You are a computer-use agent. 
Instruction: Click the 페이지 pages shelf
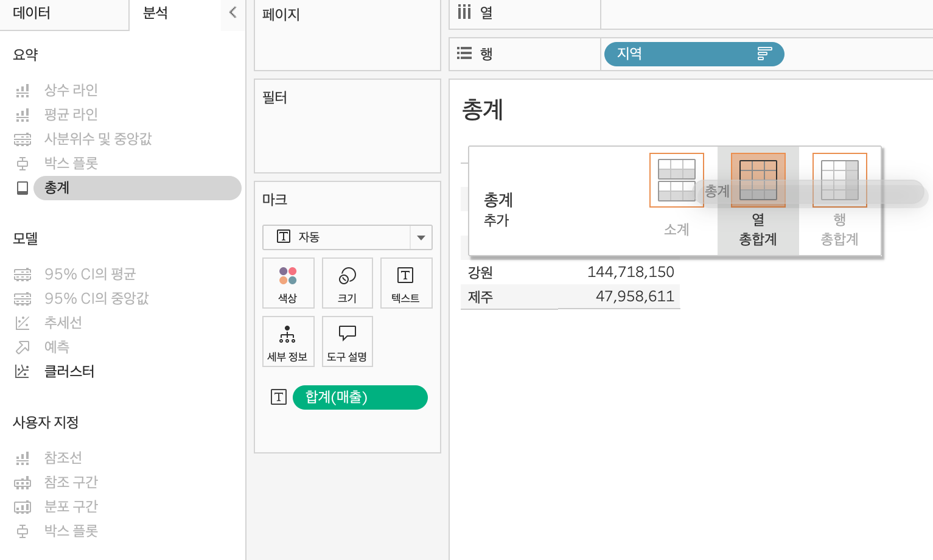click(348, 35)
